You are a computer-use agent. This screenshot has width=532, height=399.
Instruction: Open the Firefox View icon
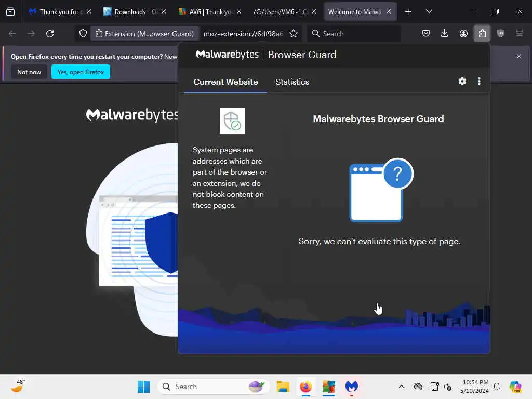[x=10, y=11]
